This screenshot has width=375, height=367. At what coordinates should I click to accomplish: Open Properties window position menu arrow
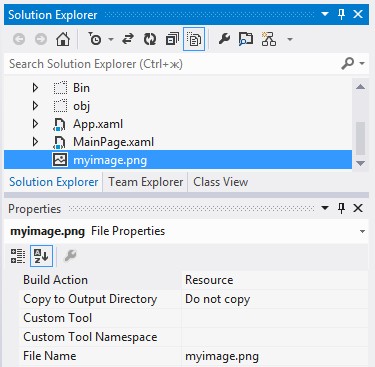[325, 208]
